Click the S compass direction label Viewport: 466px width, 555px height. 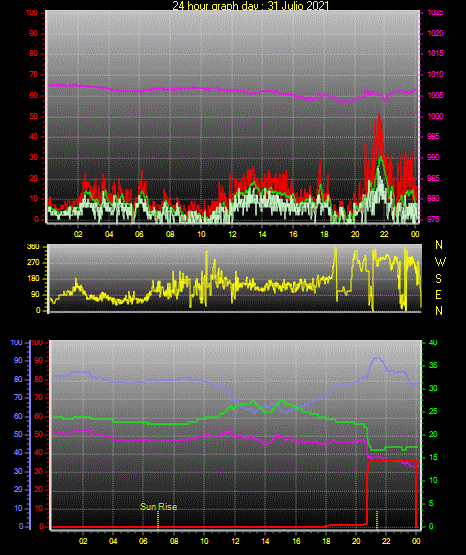[x=438, y=279]
